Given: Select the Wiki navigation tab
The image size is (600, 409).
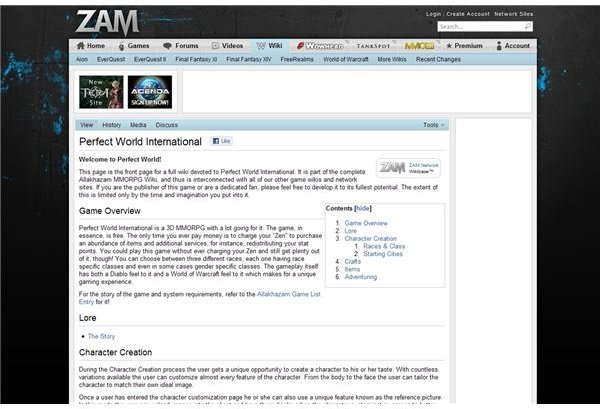Looking at the screenshot, I should pos(269,46).
